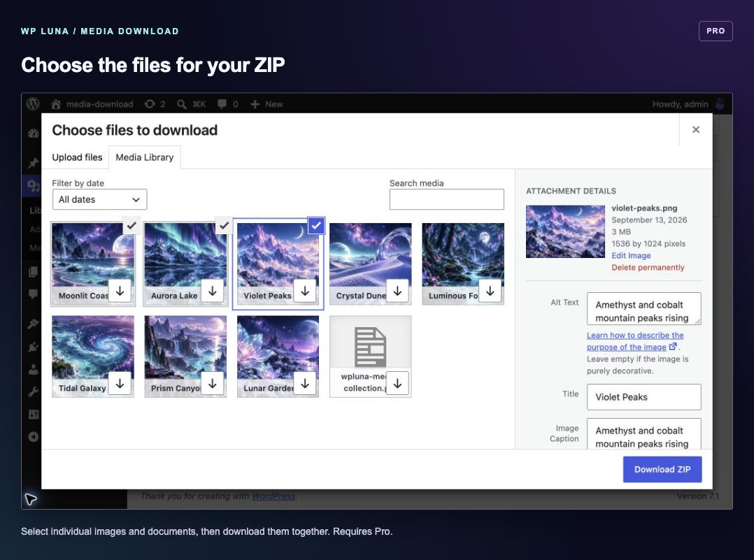Select the Media Library tab
Image resolution: width=754 pixels, height=560 pixels.
(x=144, y=157)
